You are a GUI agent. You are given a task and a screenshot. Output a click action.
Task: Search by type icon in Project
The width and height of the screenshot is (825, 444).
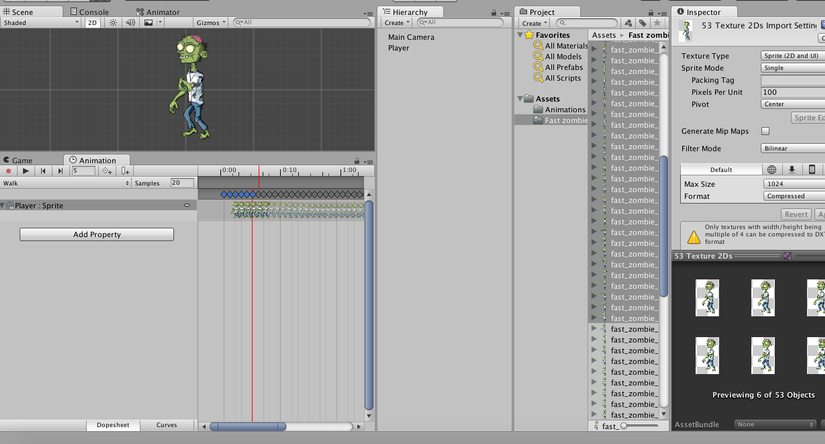click(628, 23)
